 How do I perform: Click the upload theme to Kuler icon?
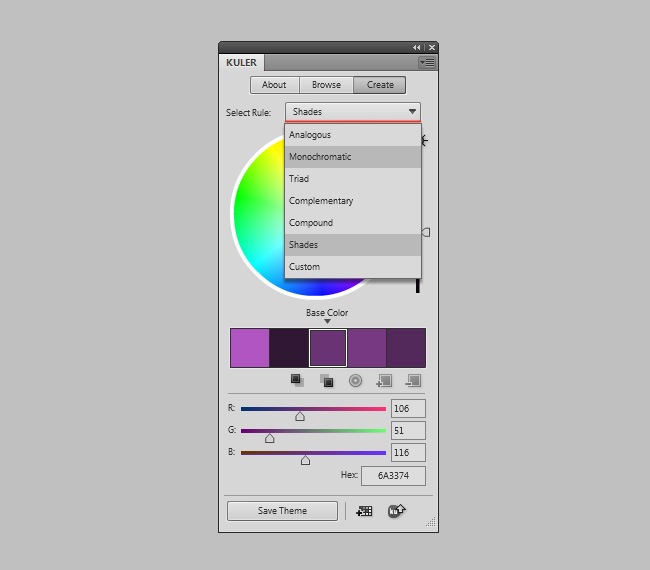[x=397, y=511]
